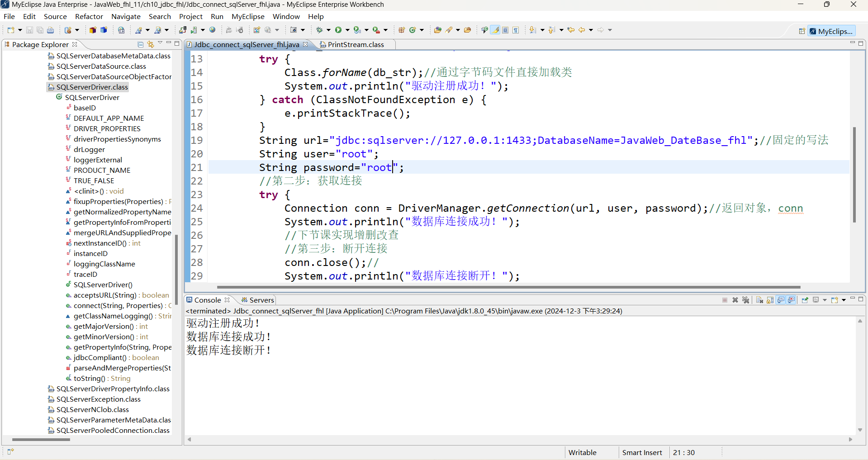
Task: Open Back history dropdown arrow
Action: tap(591, 30)
